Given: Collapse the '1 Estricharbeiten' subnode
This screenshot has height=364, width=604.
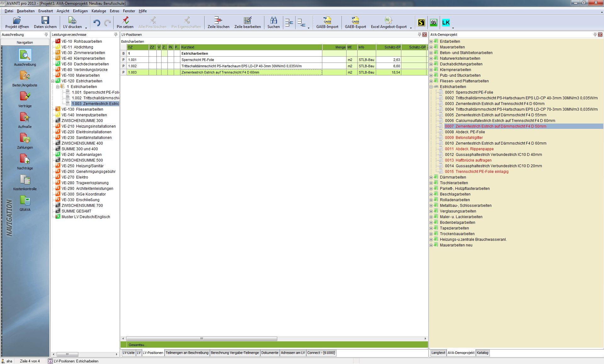Looking at the screenshot, I should click(58, 87).
